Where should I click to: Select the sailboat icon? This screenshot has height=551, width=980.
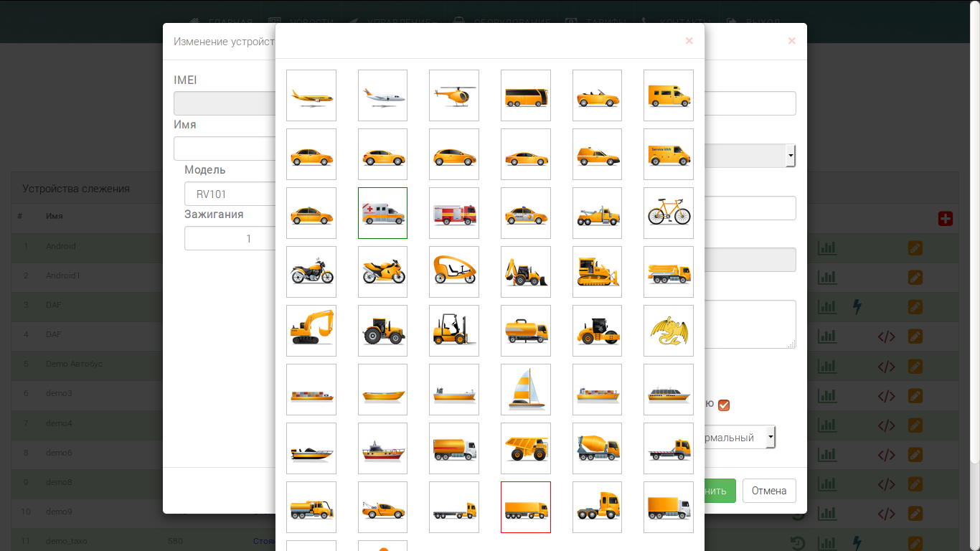526,390
